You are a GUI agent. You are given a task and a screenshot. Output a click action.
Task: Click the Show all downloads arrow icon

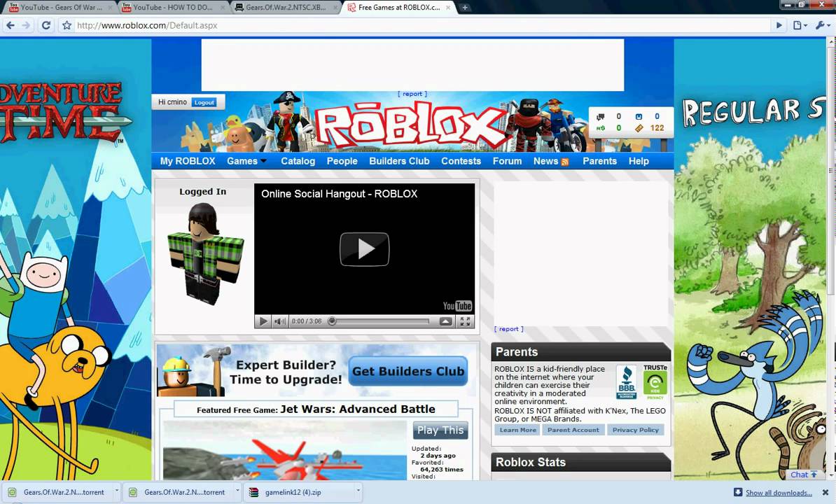738,492
